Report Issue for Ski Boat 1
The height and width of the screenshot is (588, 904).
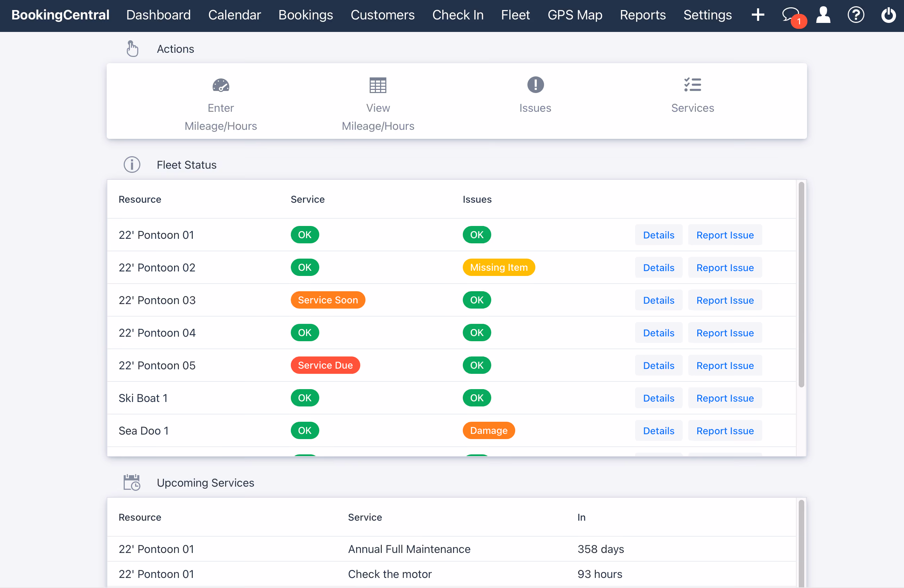pos(724,398)
